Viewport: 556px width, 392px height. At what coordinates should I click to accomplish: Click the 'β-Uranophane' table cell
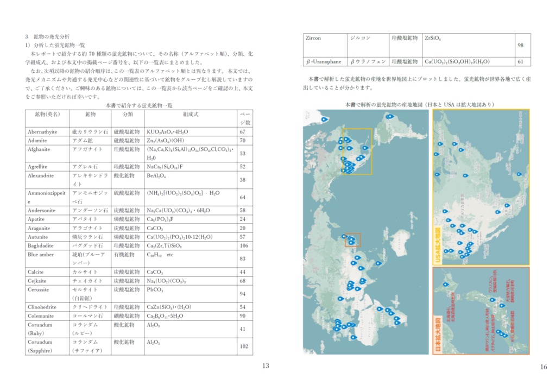click(x=325, y=62)
